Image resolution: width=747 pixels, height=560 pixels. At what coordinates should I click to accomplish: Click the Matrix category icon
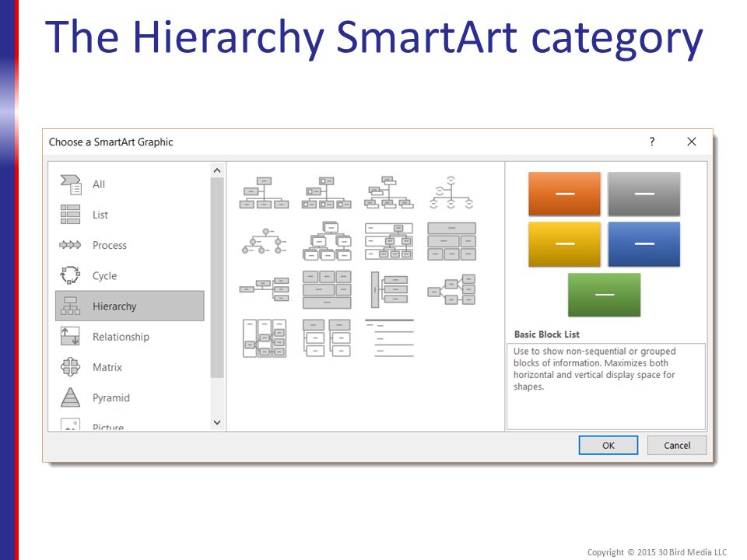[70, 366]
